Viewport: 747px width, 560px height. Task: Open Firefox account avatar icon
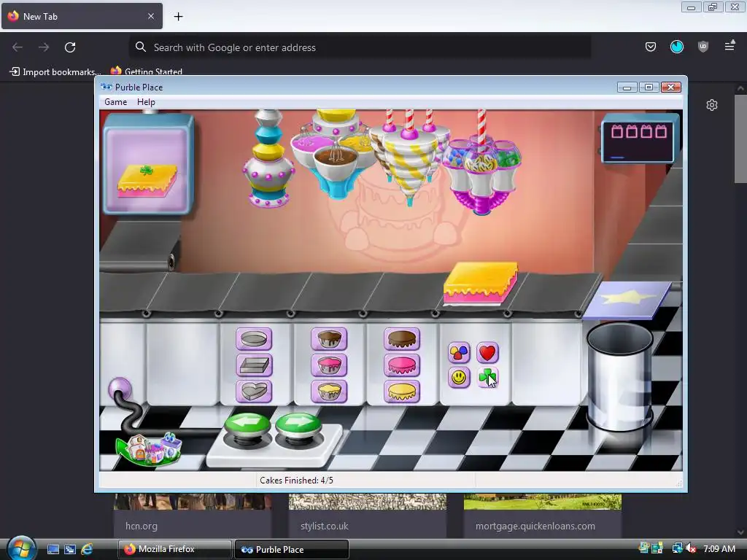pos(676,47)
